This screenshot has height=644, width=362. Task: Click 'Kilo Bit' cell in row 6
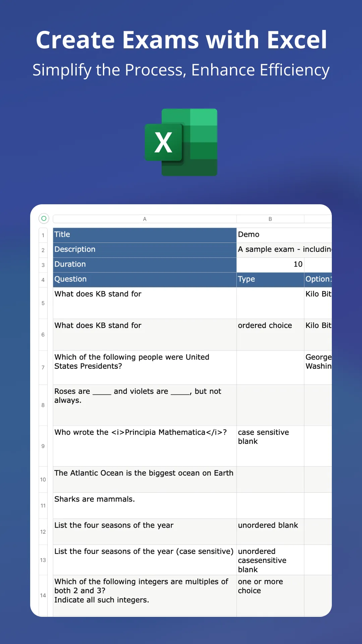coord(318,335)
